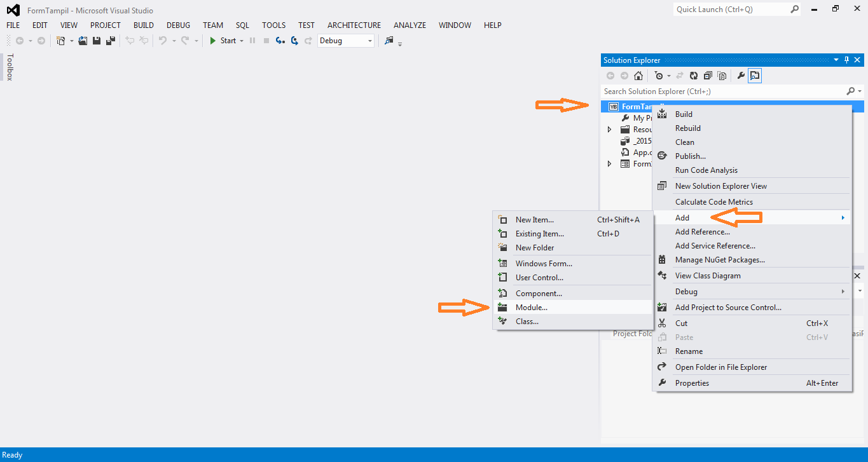Select the New Project toolbar icon
The width and height of the screenshot is (868, 462).
click(x=62, y=40)
